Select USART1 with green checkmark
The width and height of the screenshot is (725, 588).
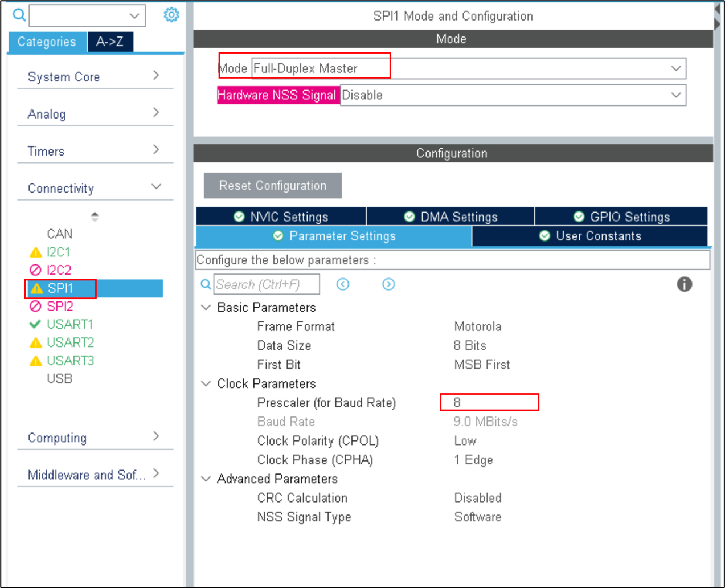(69, 324)
